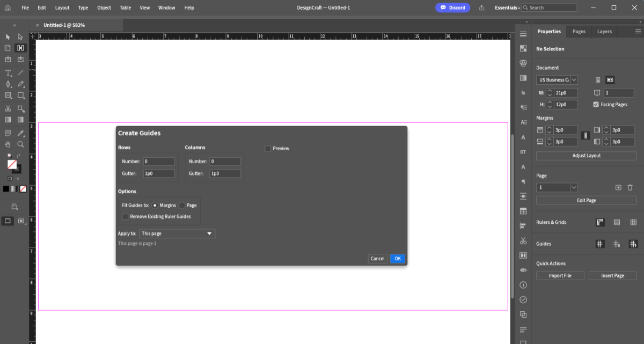Toggle the margins link chain icon
Screen dimensions: 644x344
[x=585, y=136]
